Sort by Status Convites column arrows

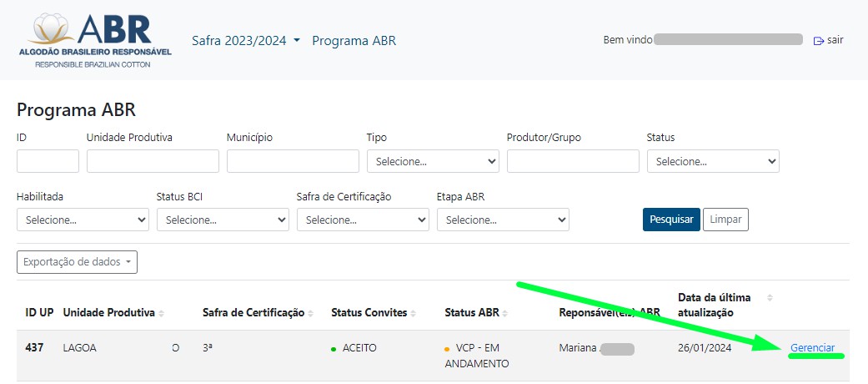414,313
